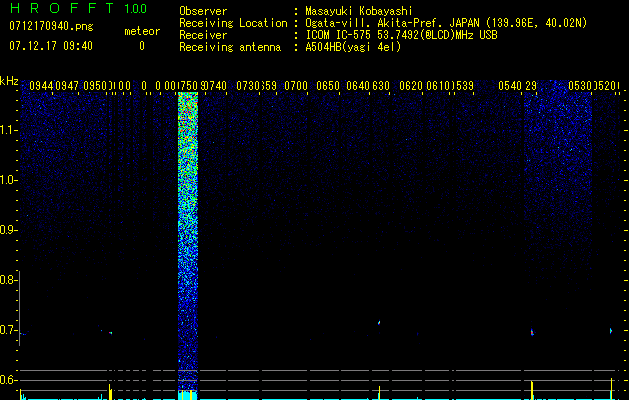This screenshot has width=629, height=400.
Task: Click the 0.8 frequency axis label
Action: (x=8, y=280)
